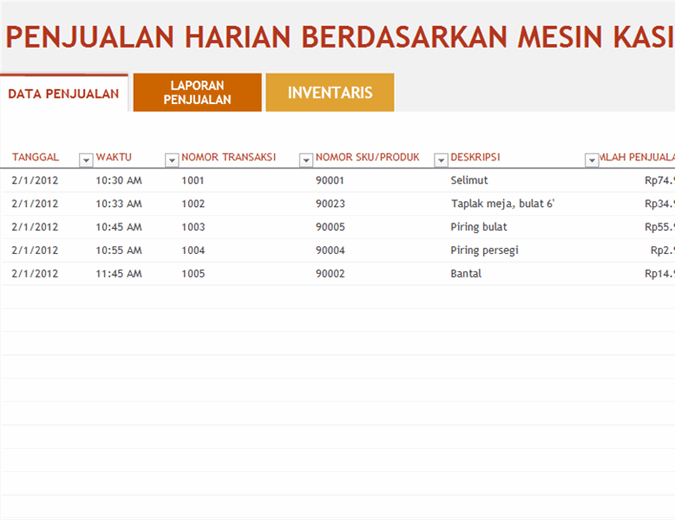Select the TANGGAL column header
675x520 pixels.
(35, 157)
